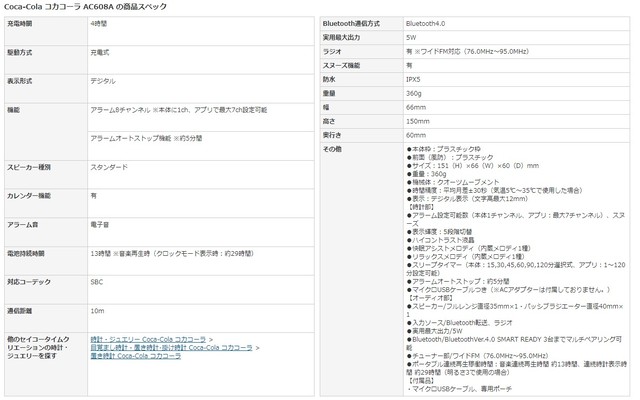The height and width of the screenshot is (400, 640).
Task: Click the 有 value in スヌーズ機能 row
Action: coord(409,65)
